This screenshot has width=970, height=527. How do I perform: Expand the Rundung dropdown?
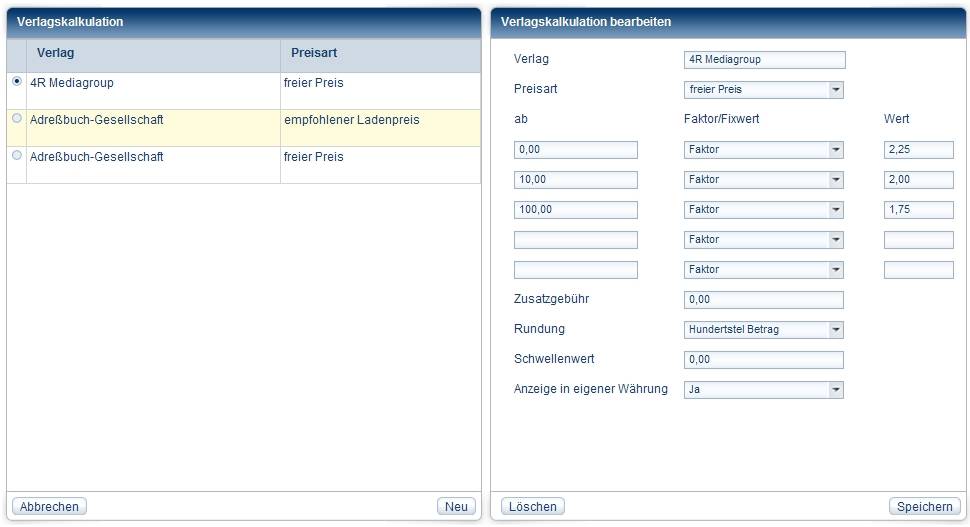click(x=763, y=330)
